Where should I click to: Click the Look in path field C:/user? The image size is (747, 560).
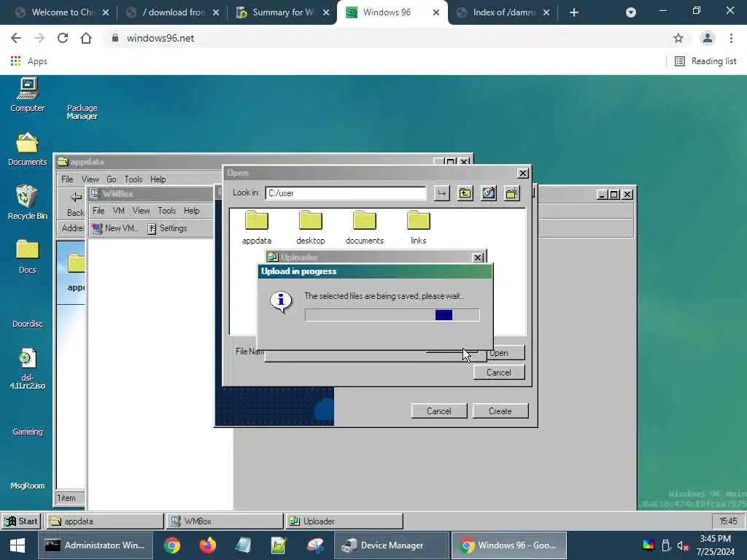346,193
